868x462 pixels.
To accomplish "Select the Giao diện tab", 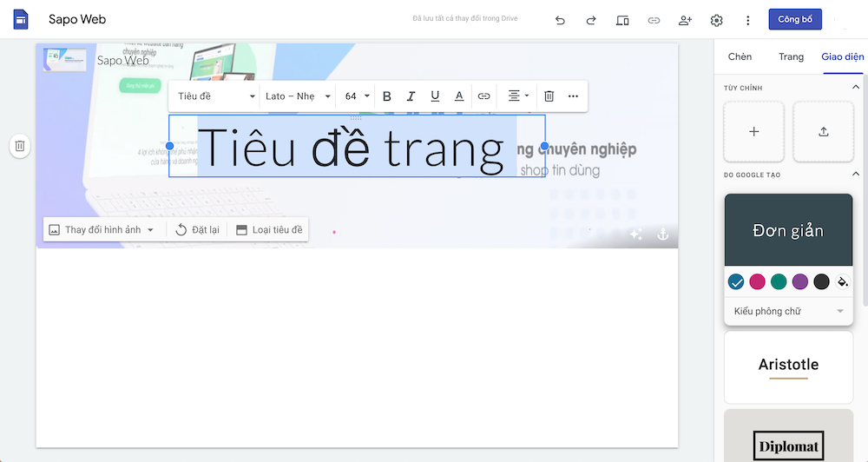I will click(843, 56).
